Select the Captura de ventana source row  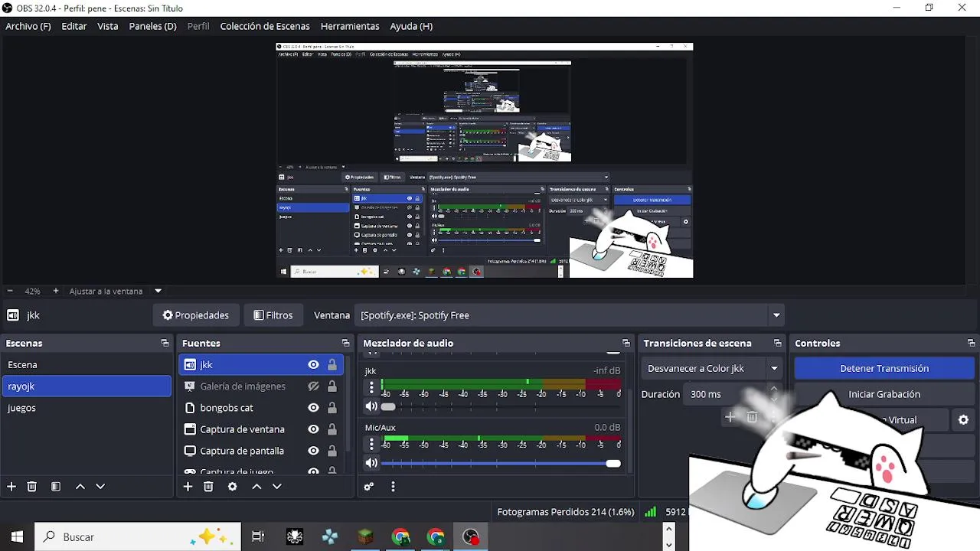262,429
